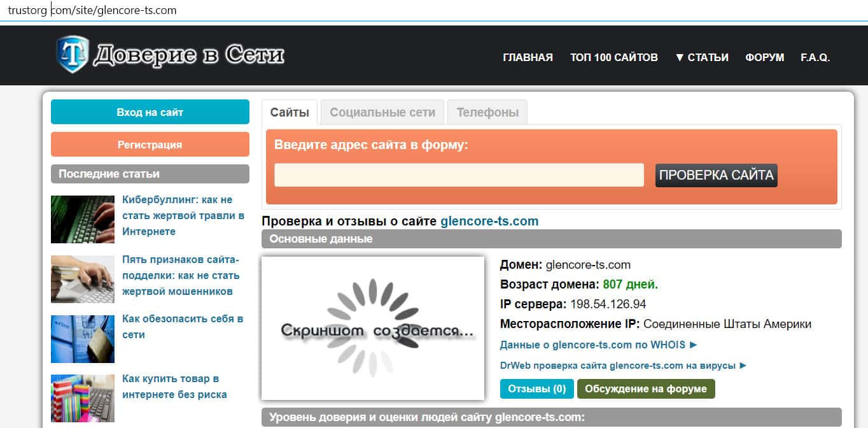Open article Как обезопасить себя в сети
The width and height of the screenshot is (868, 428).
pyautogui.click(x=183, y=327)
